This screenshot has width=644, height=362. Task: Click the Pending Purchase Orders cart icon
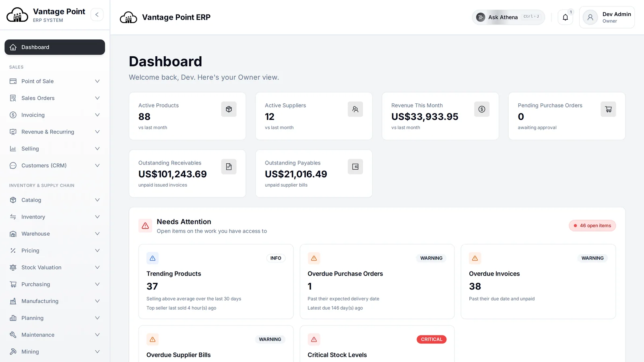[608, 109]
